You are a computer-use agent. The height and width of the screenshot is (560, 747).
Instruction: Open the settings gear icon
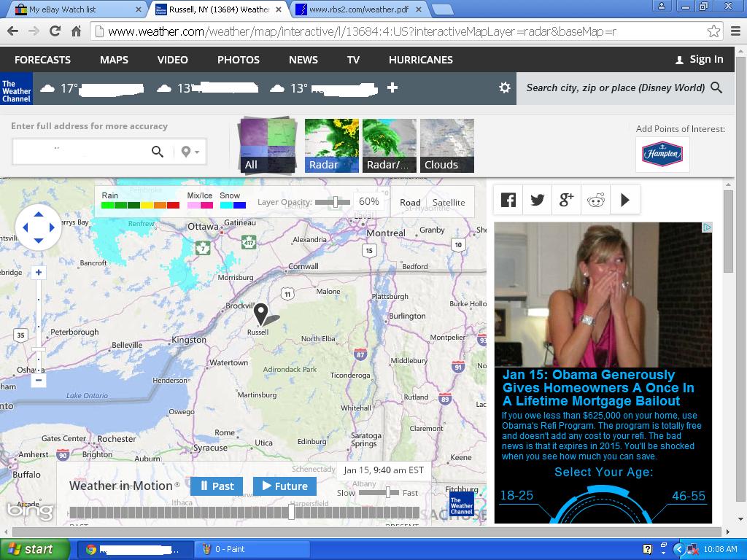point(504,87)
